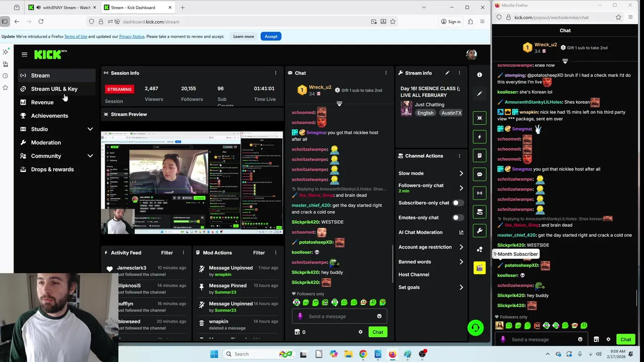The image size is (644, 362).
Task: Toggle Emotes-only chat switch
Action: point(458,218)
